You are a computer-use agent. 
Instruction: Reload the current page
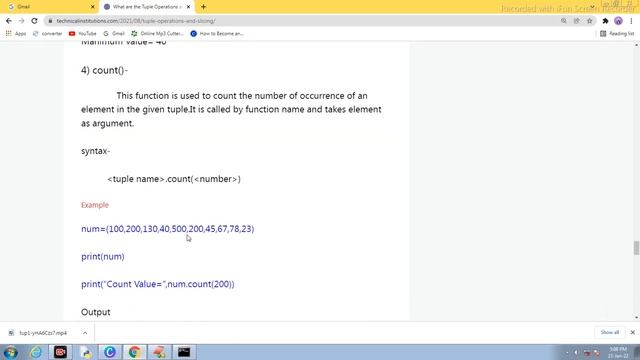(34, 21)
